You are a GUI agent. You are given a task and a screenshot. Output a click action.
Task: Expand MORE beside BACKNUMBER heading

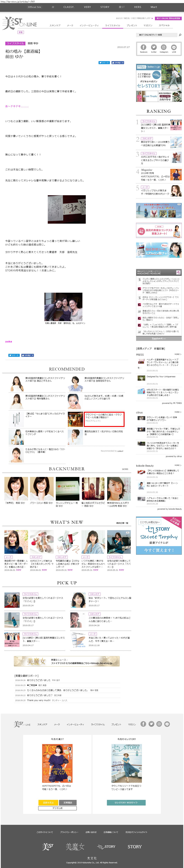125,469
